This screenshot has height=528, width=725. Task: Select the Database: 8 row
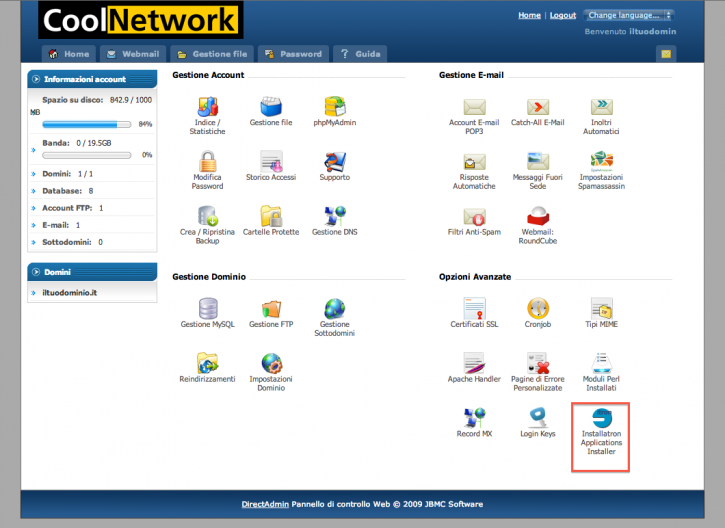[x=92, y=191]
